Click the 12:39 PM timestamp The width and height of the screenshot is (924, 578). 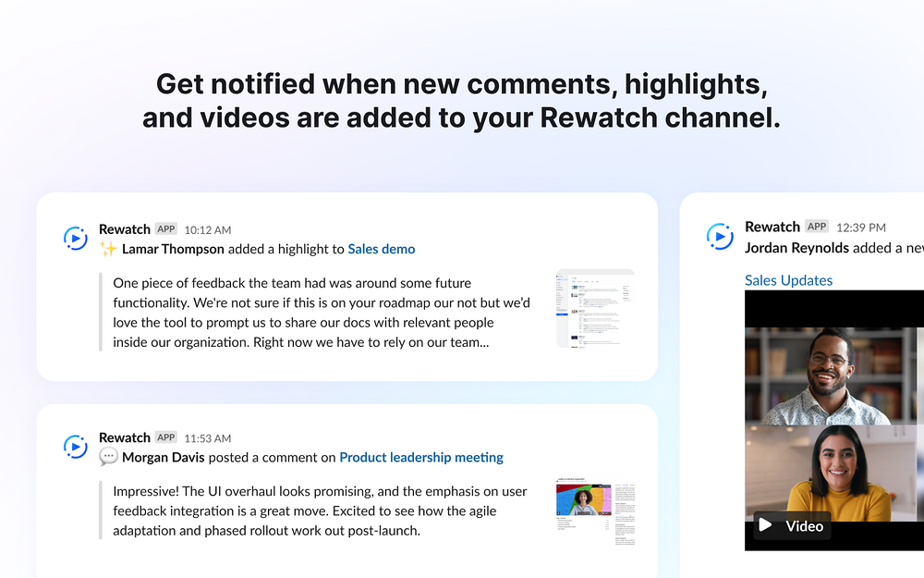[861, 228]
